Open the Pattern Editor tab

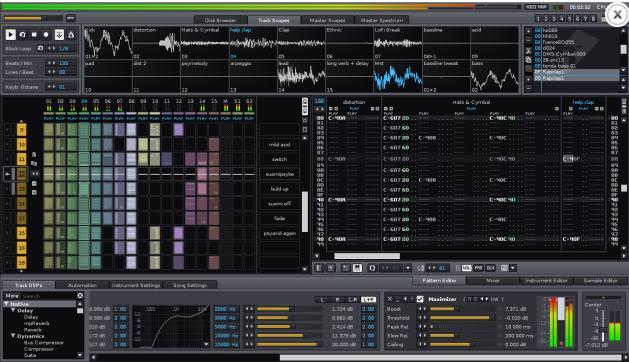439,281
